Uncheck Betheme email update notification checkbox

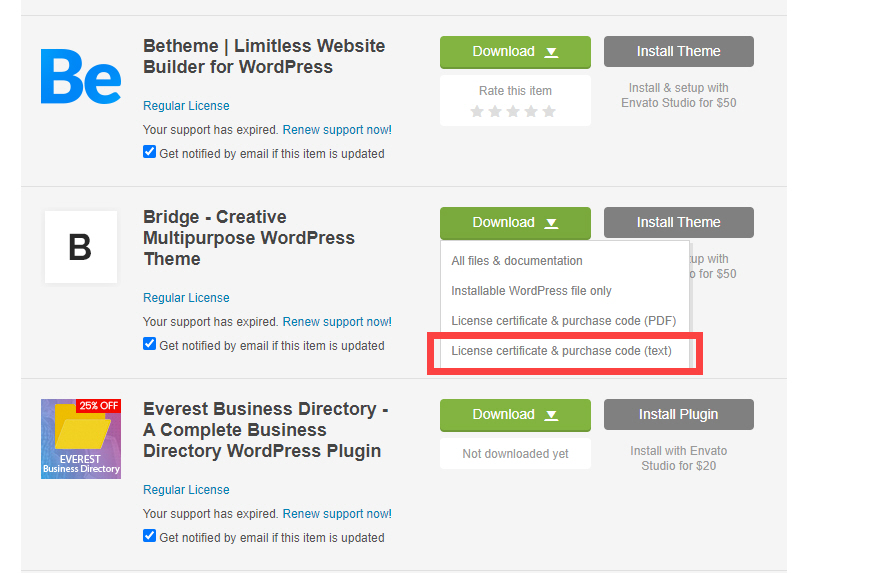click(149, 152)
